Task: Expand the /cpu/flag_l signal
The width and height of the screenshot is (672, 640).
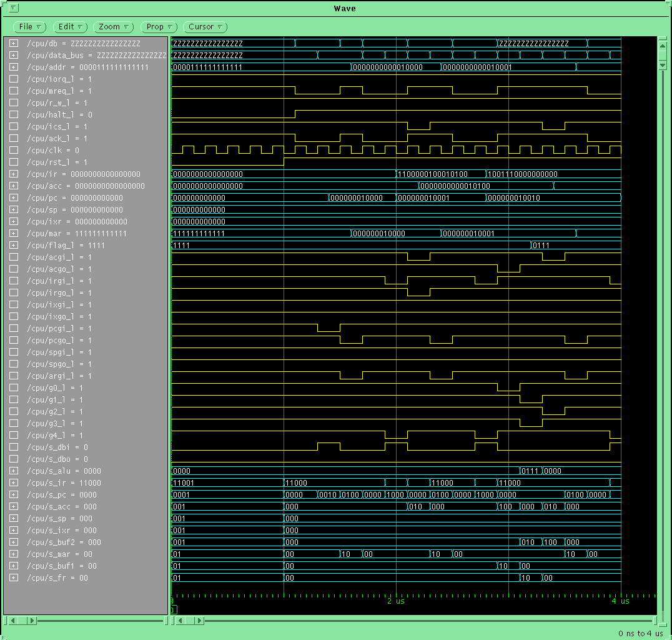Action: (x=14, y=246)
